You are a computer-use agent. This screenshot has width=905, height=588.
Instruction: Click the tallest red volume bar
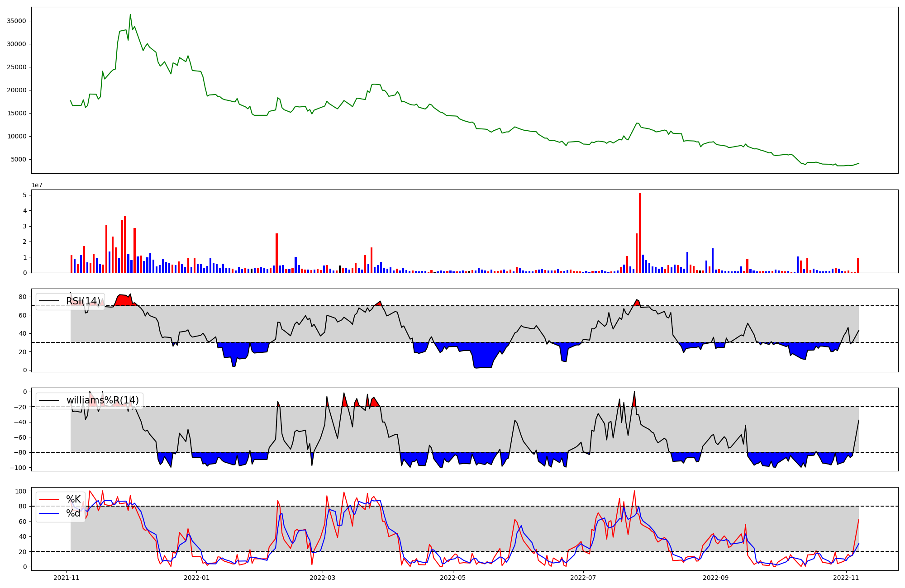click(640, 233)
